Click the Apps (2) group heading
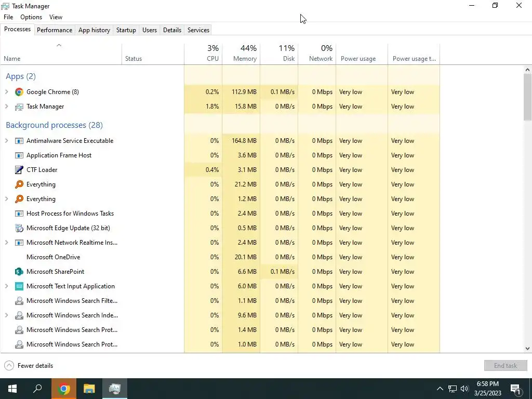The width and height of the screenshot is (532, 399). tap(21, 76)
